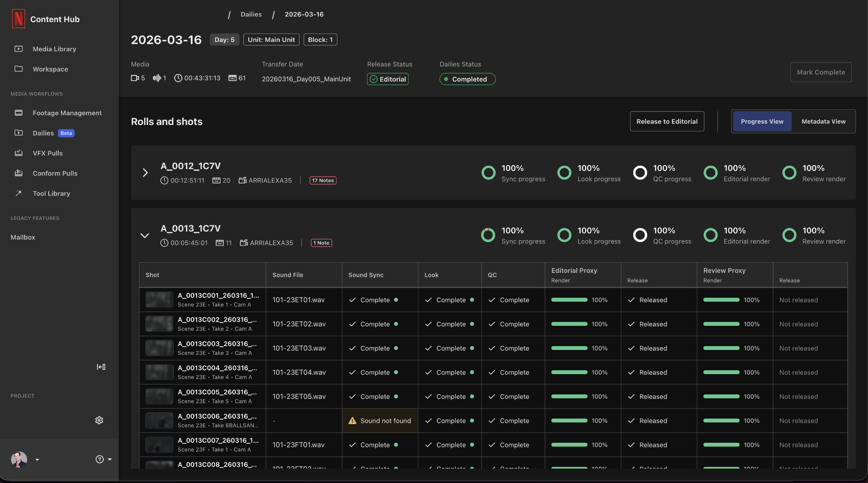Click the Release to Editorial button
868x483 pixels.
click(x=667, y=122)
